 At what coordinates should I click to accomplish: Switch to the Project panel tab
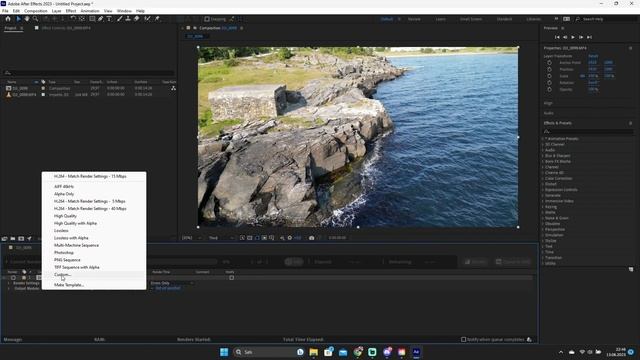click(11, 28)
